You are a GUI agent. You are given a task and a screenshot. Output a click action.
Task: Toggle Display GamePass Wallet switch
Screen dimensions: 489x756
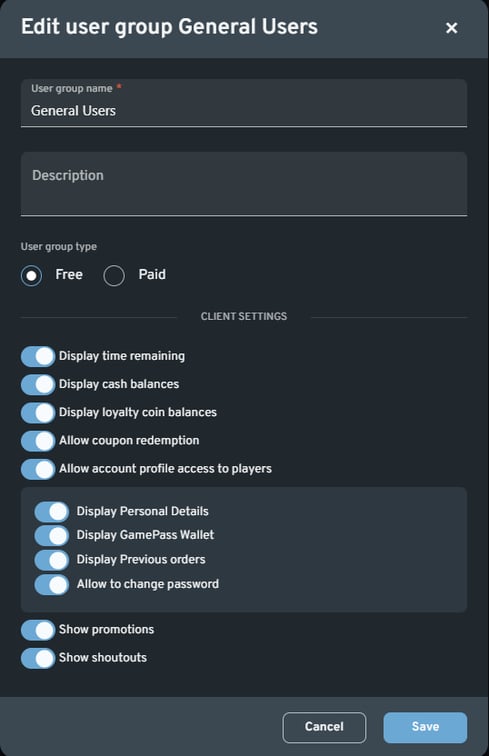[52, 535]
